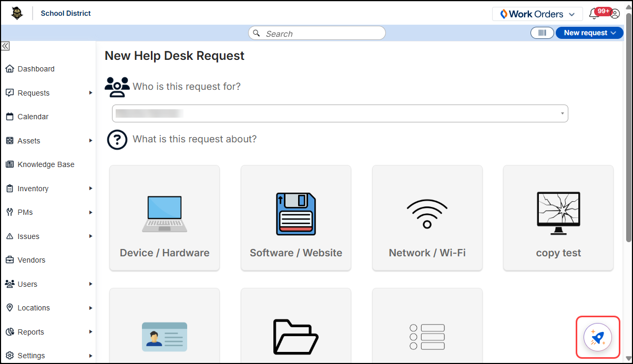
Task: Click the New Help Desk Request heading
Action: (x=175, y=56)
